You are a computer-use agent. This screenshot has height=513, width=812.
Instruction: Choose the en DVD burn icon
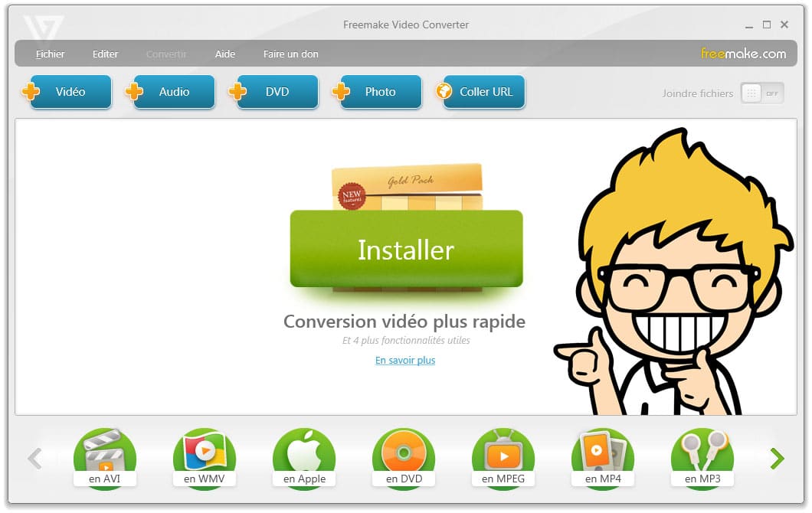click(x=404, y=458)
